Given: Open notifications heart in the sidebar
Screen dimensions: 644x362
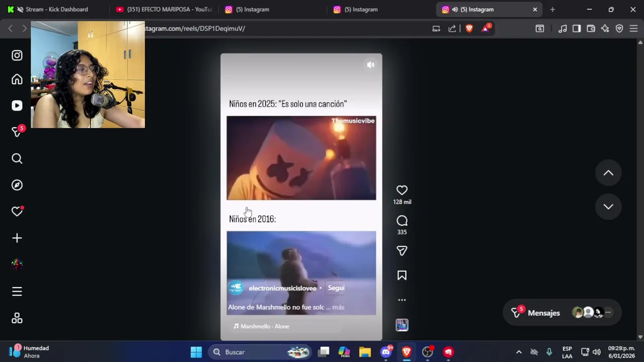Looking at the screenshot, I should coord(17,212).
